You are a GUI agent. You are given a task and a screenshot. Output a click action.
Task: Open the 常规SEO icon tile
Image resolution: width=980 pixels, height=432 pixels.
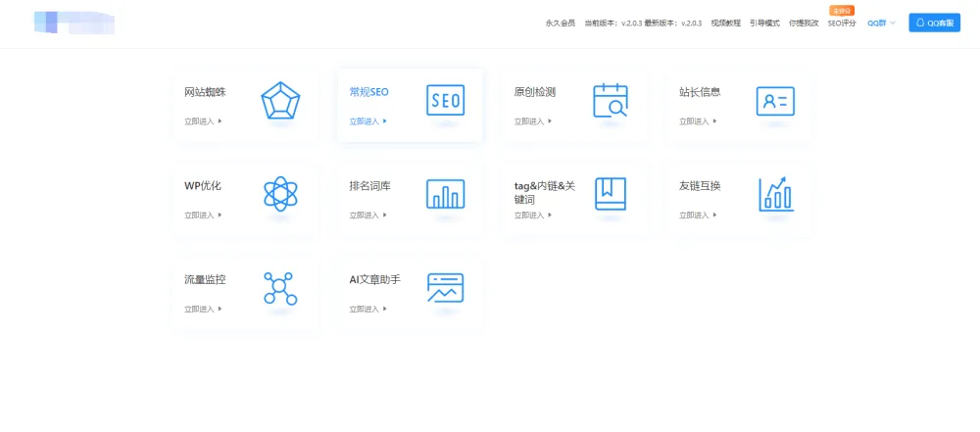[x=445, y=101]
